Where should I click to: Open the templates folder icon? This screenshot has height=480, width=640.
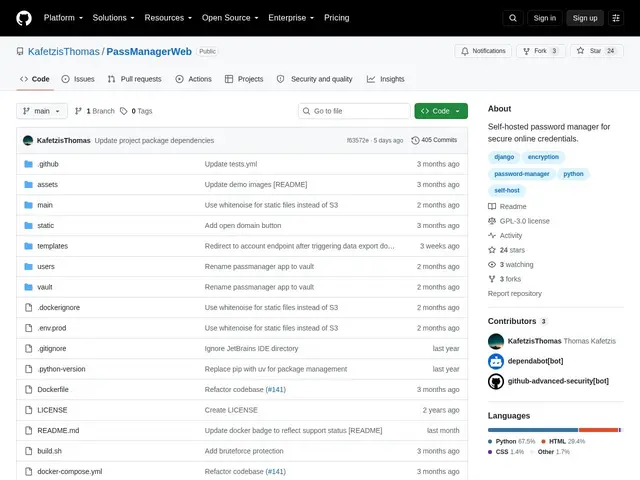(28, 246)
